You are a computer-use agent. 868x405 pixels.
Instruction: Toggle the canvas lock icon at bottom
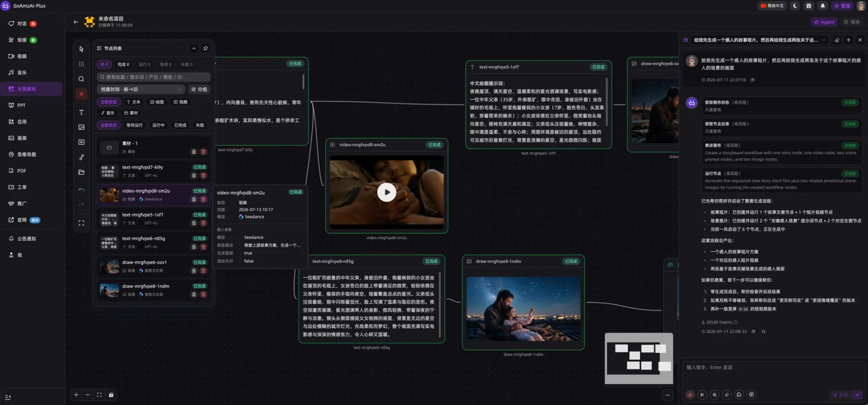(111, 395)
